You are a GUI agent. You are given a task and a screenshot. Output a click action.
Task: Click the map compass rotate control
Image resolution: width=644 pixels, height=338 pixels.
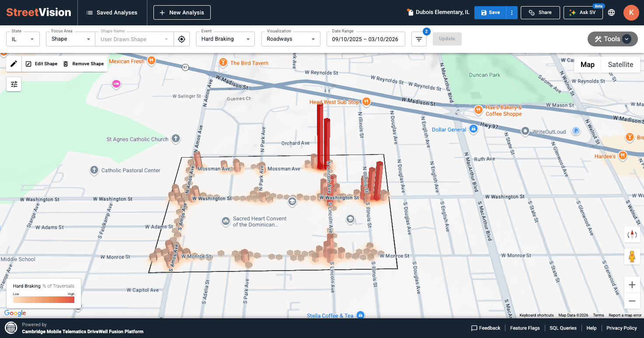pos(632,235)
